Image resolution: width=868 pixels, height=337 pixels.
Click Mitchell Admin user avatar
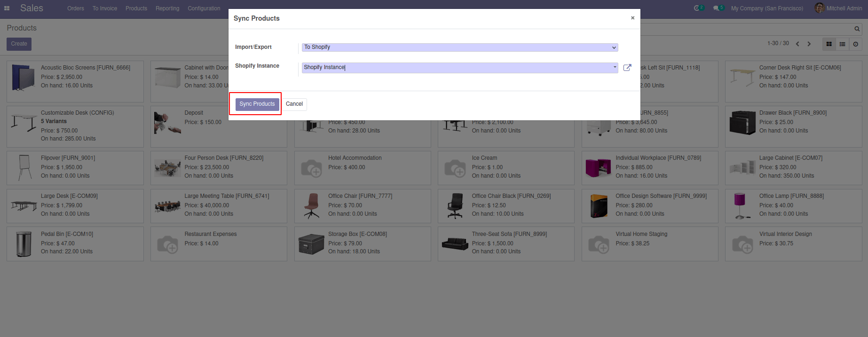pyautogui.click(x=819, y=8)
